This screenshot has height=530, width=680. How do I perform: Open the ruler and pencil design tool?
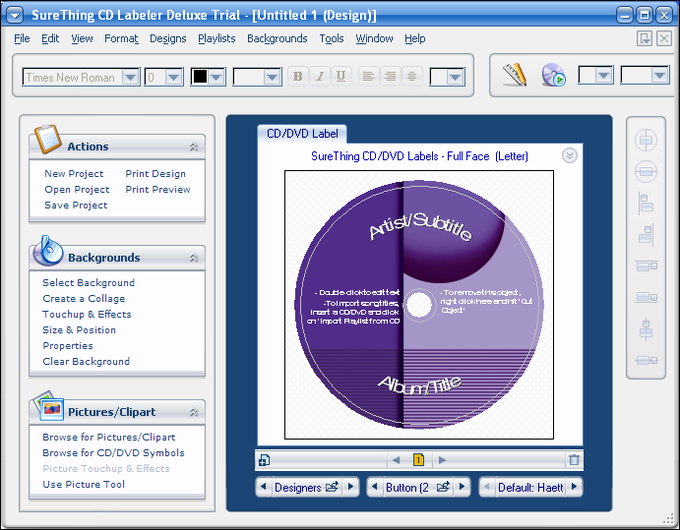click(x=515, y=75)
